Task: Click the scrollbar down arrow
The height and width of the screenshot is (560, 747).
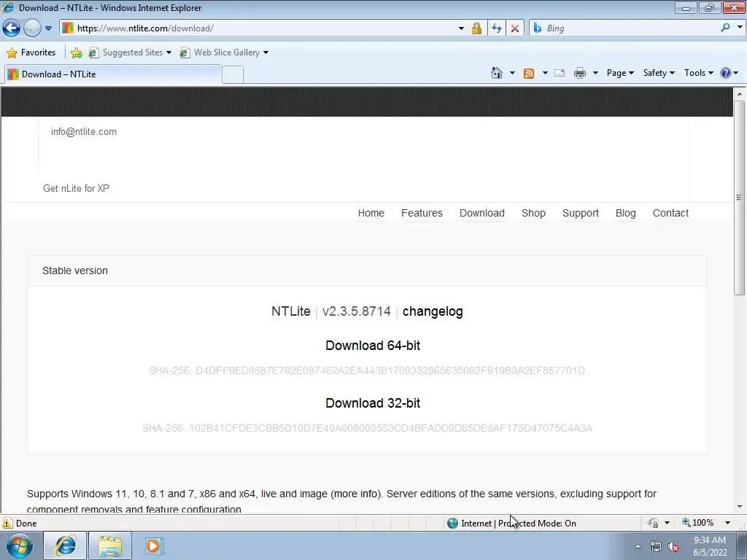Action: [740, 507]
